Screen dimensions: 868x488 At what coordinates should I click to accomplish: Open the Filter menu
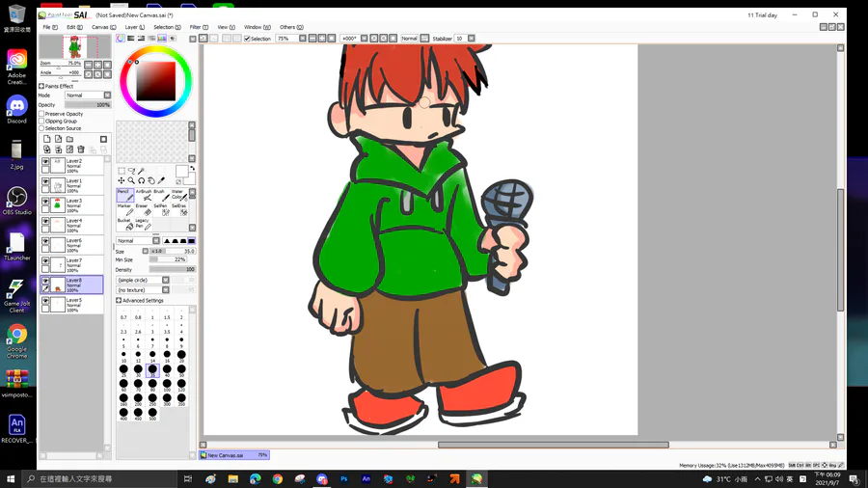199,27
